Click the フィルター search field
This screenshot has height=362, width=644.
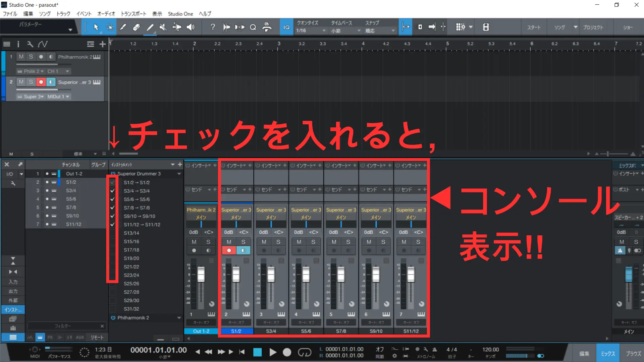tap(66, 326)
